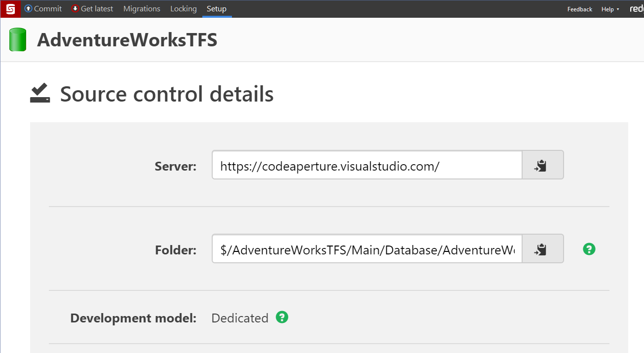Open the help icon beside Development model
This screenshot has width=644, height=353.
coord(282,317)
